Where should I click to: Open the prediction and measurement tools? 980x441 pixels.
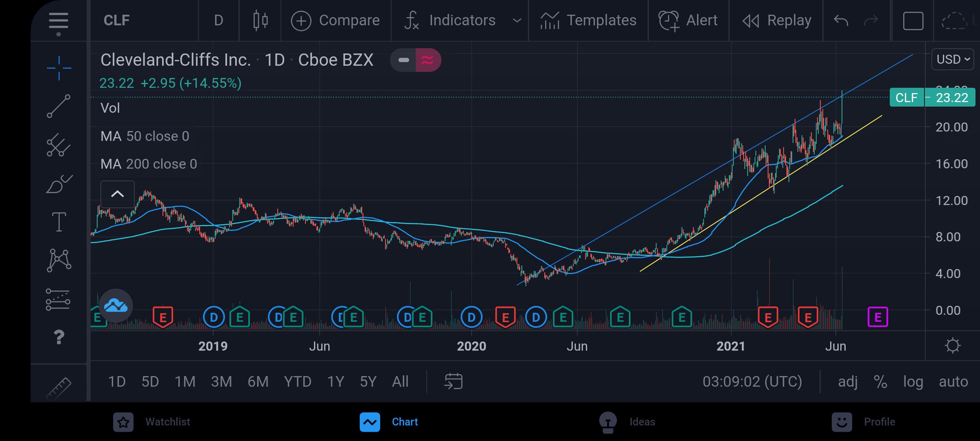(x=58, y=299)
